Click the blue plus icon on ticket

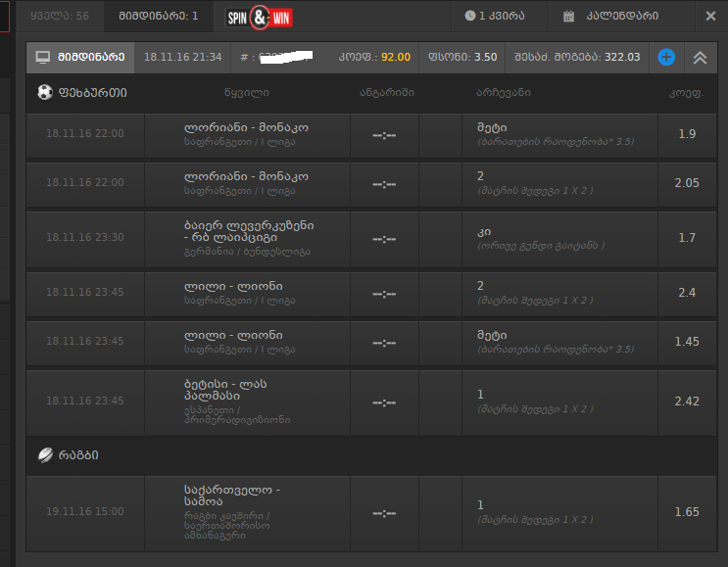pyautogui.click(x=666, y=57)
